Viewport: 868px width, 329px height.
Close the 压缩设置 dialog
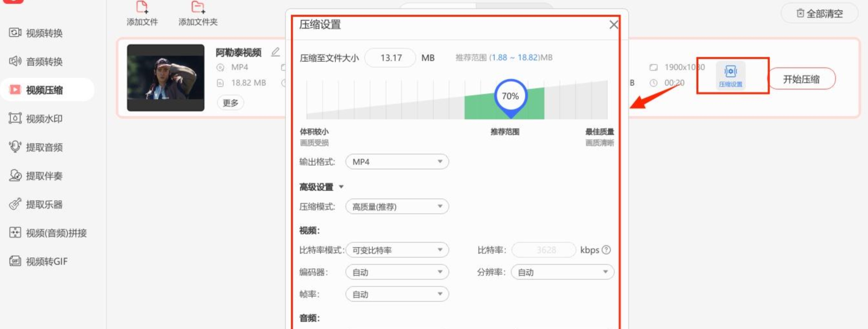[x=614, y=25]
